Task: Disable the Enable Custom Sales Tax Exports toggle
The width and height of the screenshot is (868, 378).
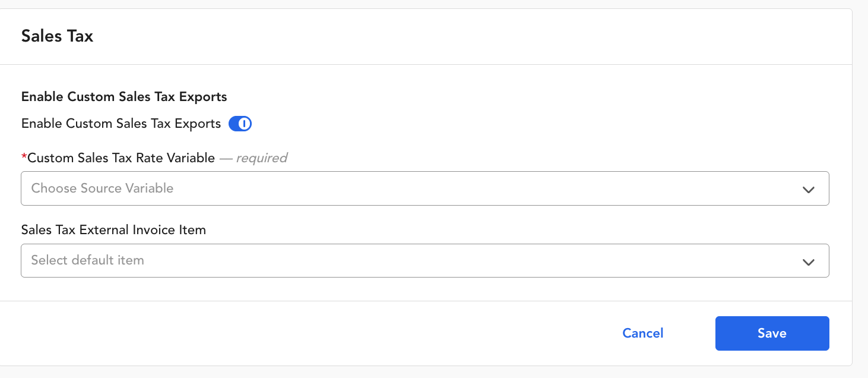Action: click(240, 124)
